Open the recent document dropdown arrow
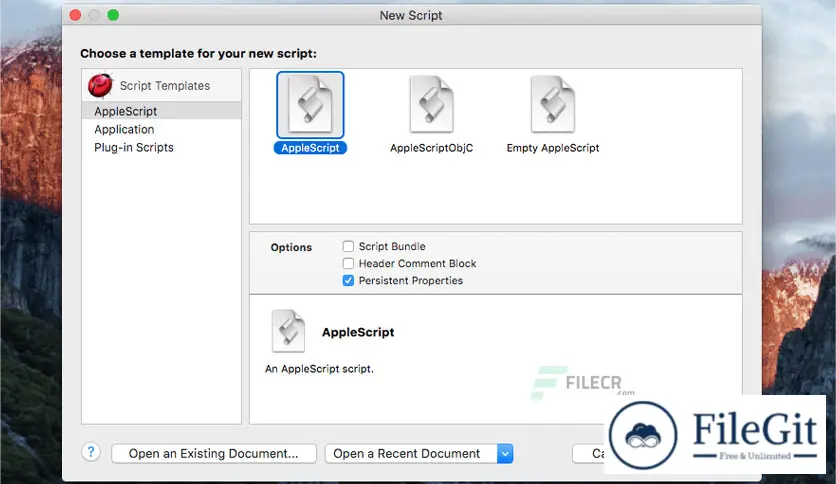 point(505,454)
